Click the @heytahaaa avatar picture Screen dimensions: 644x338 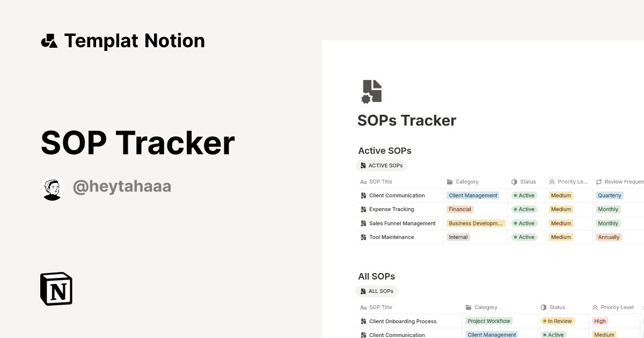click(52, 188)
